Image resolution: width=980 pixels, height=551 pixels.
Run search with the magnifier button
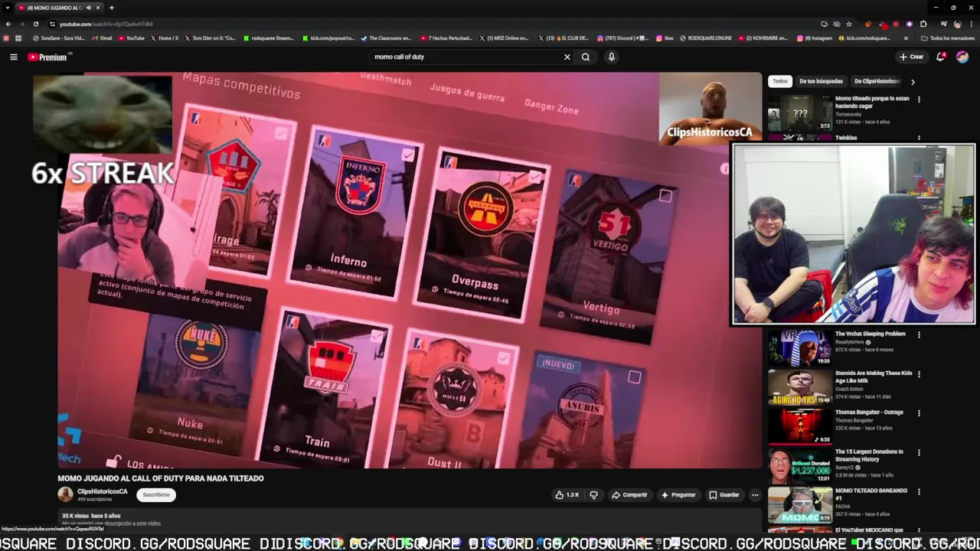pos(586,57)
